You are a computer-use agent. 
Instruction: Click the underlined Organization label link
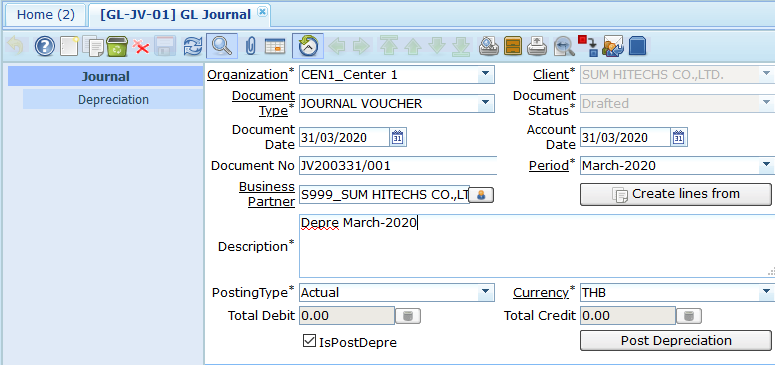click(247, 75)
